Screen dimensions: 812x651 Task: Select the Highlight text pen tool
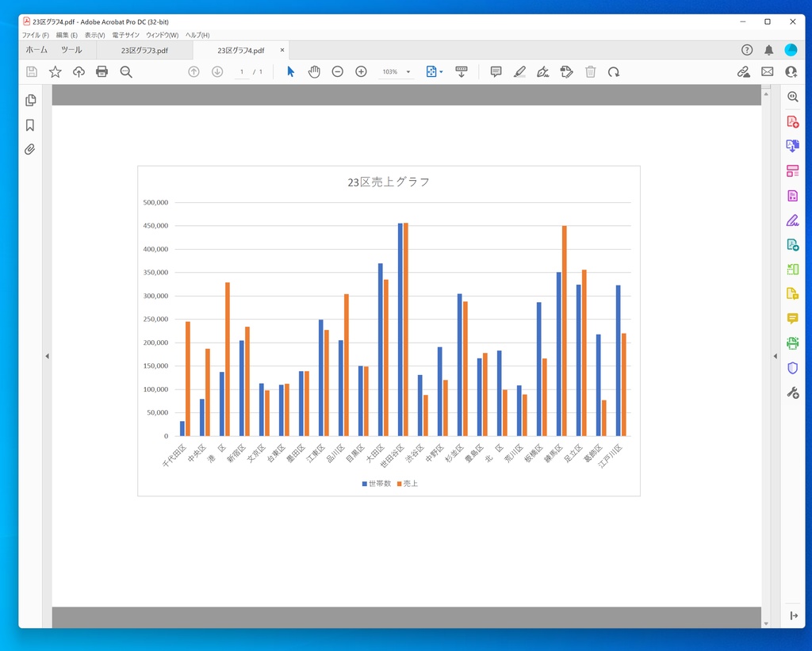click(x=519, y=72)
